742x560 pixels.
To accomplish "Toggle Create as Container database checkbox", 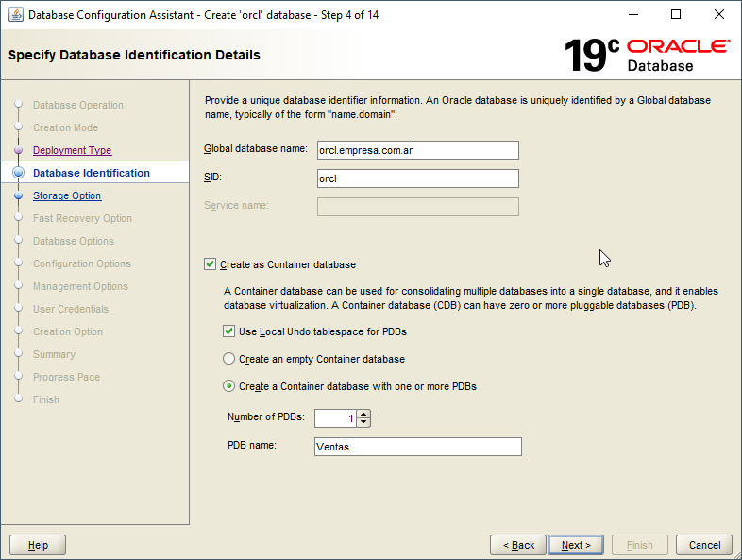I will coord(211,264).
